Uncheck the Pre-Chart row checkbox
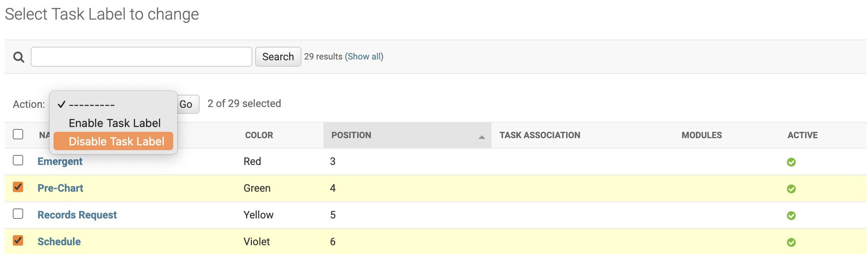This screenshot has height=254, width=868. pos(18,187)
